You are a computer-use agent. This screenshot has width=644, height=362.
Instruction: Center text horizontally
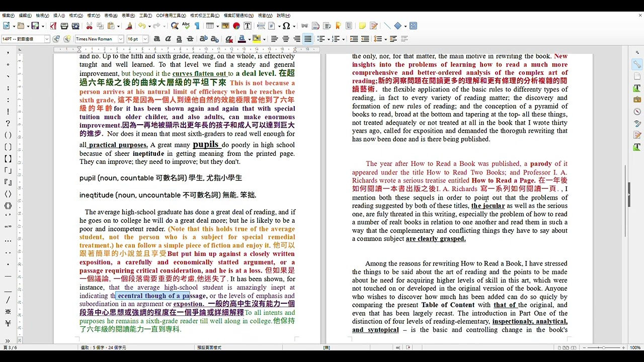point(286,39)
